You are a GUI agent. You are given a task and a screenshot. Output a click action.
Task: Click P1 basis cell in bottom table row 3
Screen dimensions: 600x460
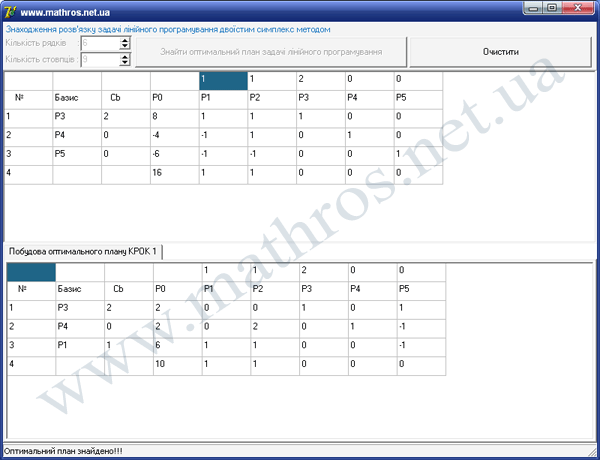80,347
